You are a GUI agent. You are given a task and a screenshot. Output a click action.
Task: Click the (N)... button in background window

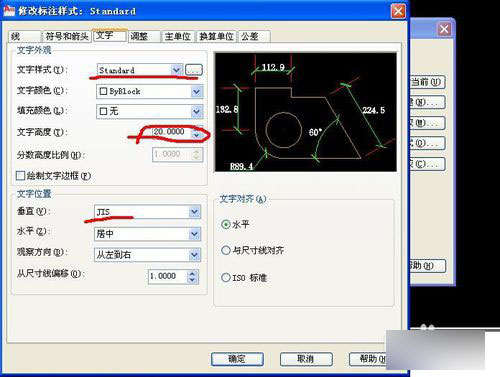pos(427,102)
